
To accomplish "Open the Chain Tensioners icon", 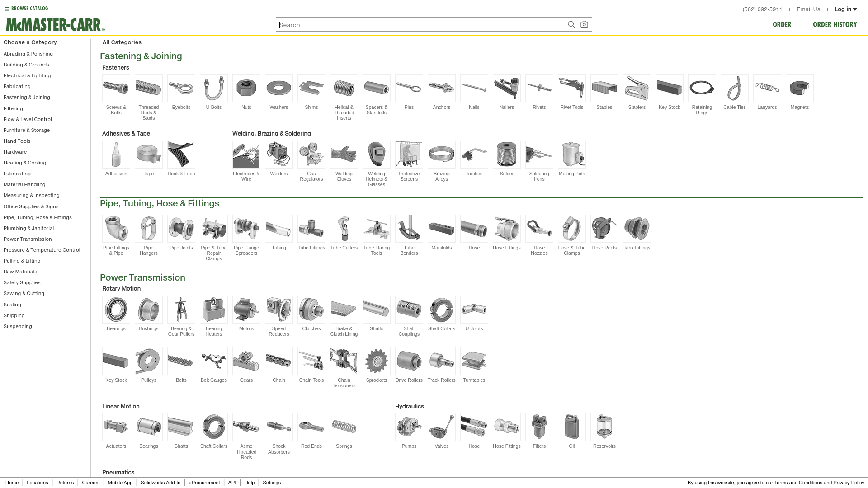I will pos(344,361).
